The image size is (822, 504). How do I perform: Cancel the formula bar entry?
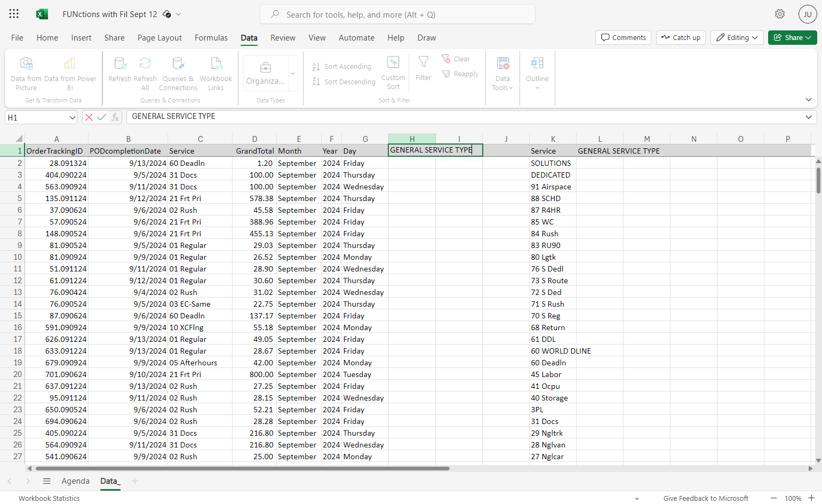click(89, 117)
